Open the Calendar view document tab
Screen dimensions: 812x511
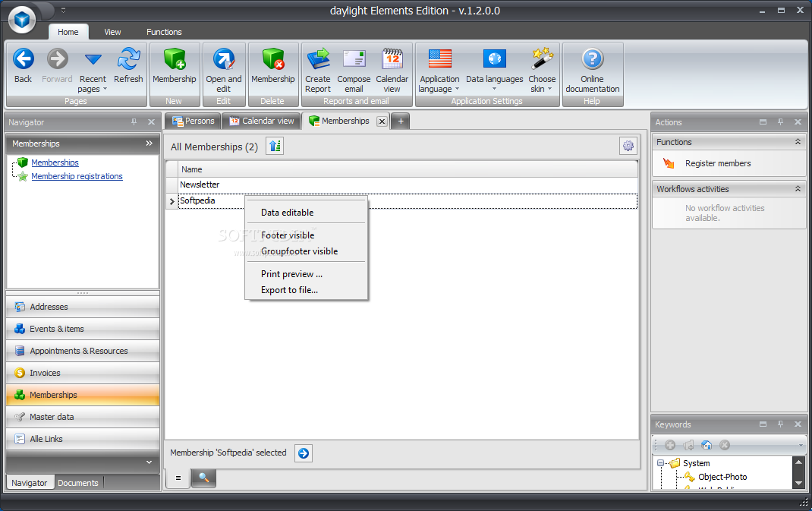[262, 121]
